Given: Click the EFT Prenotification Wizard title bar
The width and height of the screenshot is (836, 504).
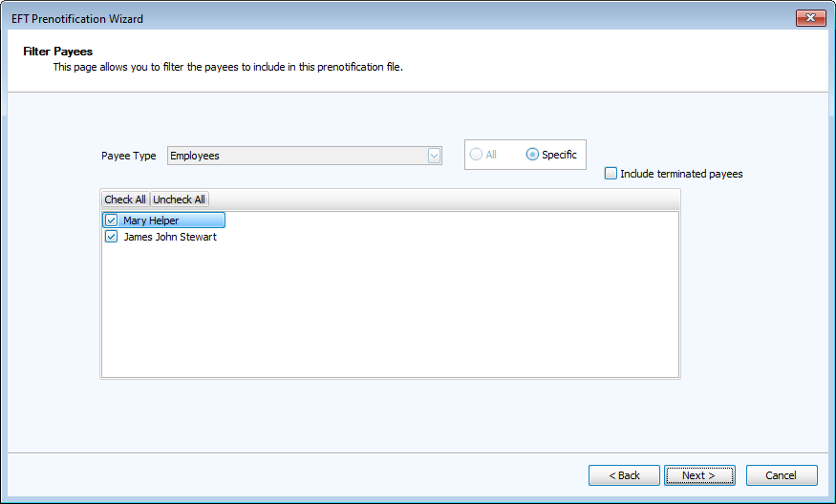Looking at the screenshot, I should pyautogui.click(x=382, y=18).
